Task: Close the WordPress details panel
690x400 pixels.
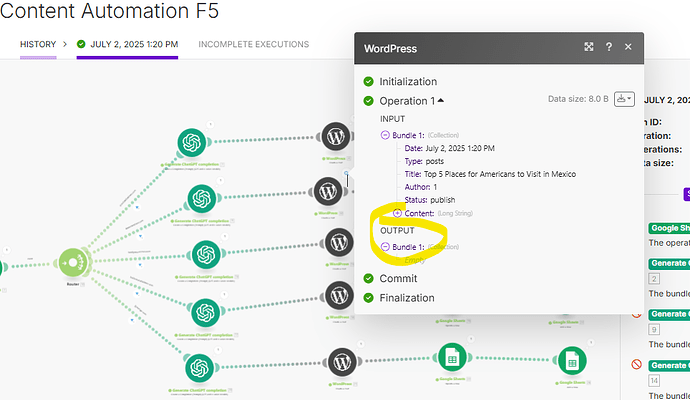Action: (x=628, y=47)
